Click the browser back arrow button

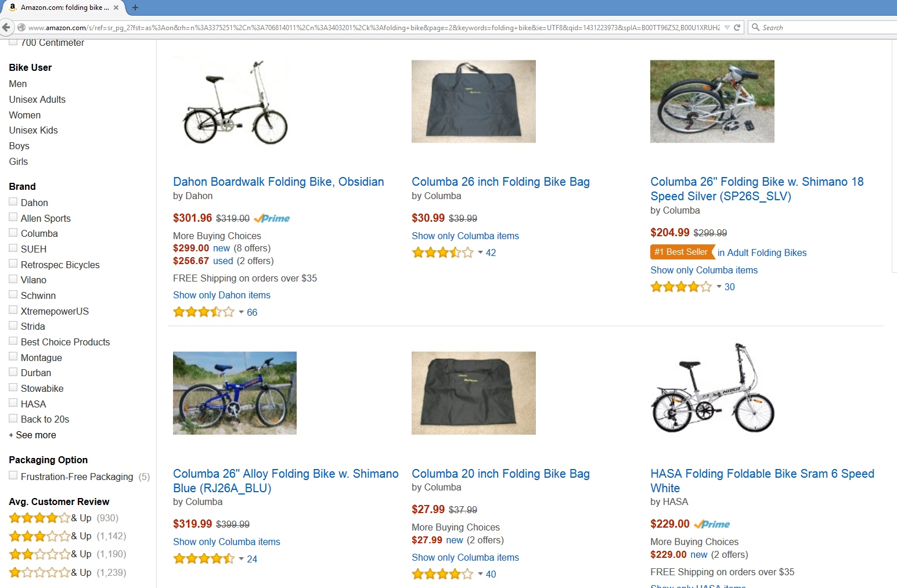pos(6,27)
